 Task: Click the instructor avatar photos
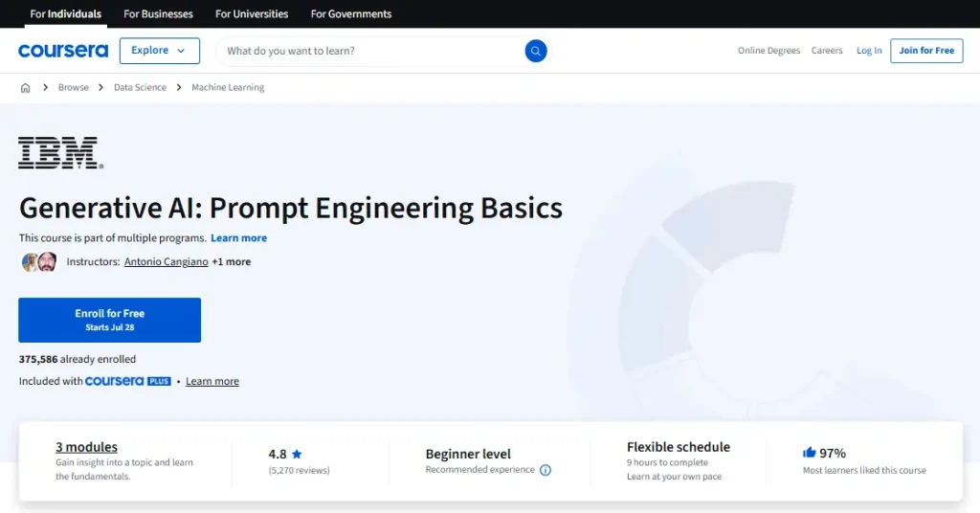pos(38,262)
